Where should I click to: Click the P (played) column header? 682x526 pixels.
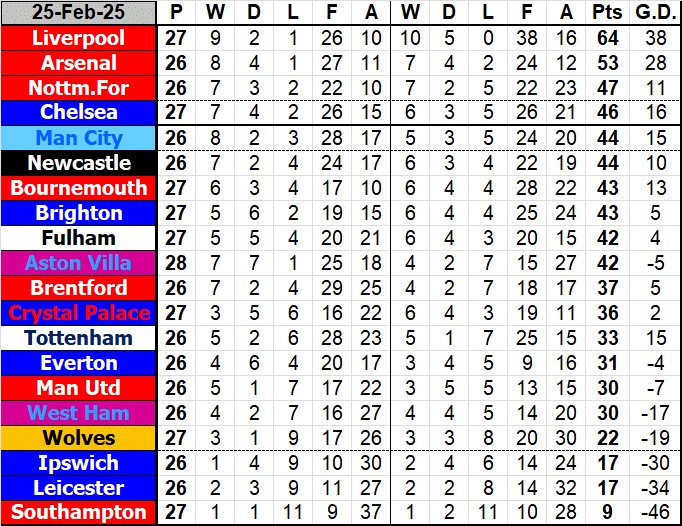coord(177,13)
